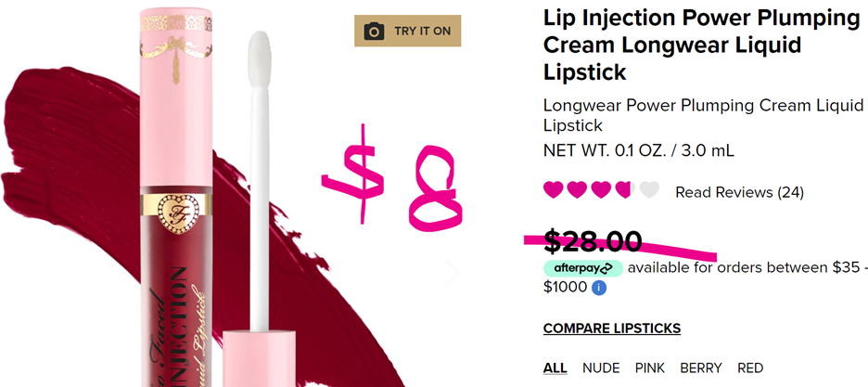The width and height of the screenshot is (868, 387).
Task: Click the camera icon on Try It On
Action: point(374,32)
